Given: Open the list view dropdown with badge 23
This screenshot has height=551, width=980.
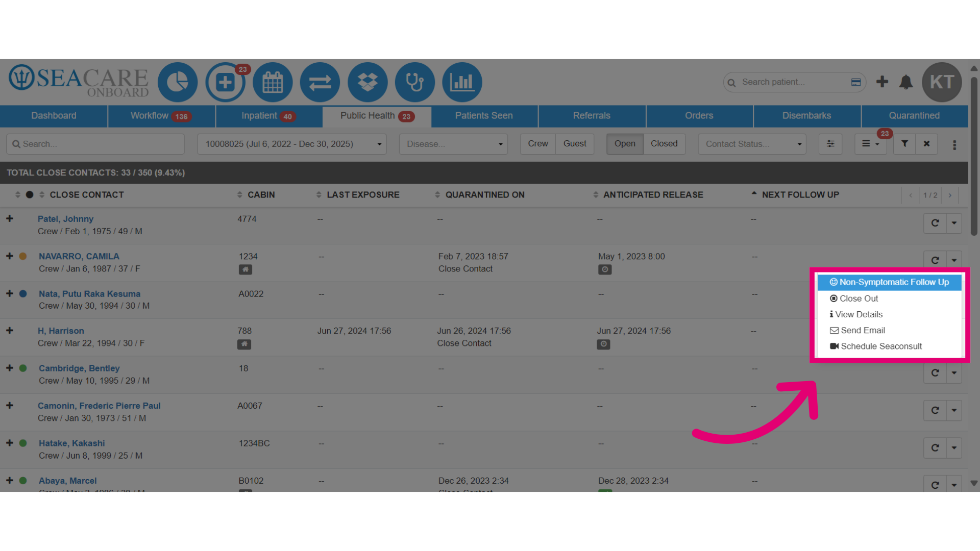Looking at the screenshot, I should [x=871, y=144].
